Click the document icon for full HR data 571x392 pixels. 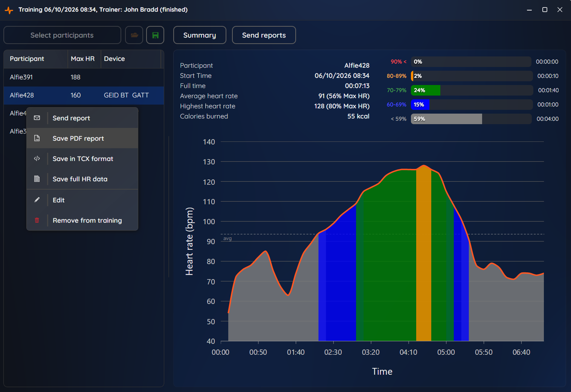37,179
